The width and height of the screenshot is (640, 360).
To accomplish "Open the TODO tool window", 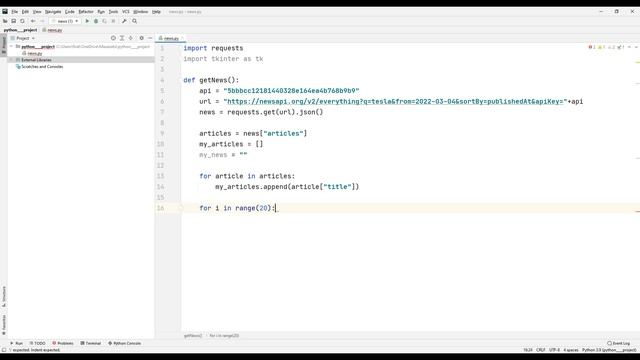I will (37, 344).
